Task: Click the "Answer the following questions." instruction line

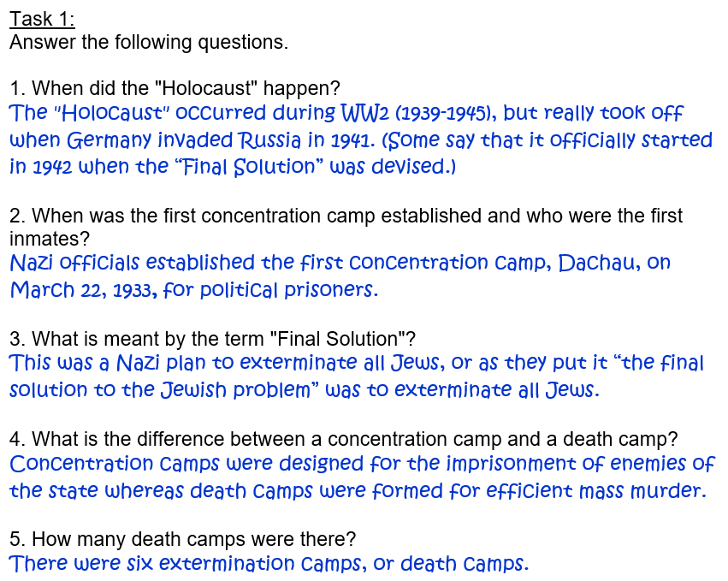Action: click(x=149, y=42)
